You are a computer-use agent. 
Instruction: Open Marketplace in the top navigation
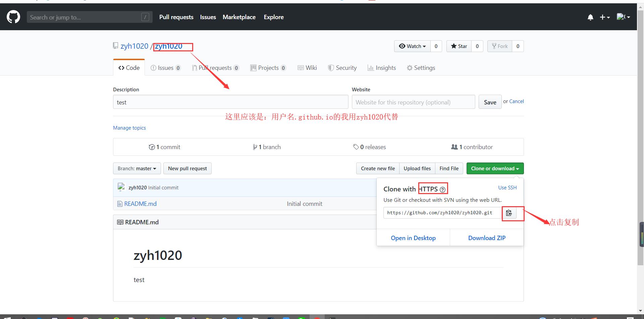click(239, 17)
